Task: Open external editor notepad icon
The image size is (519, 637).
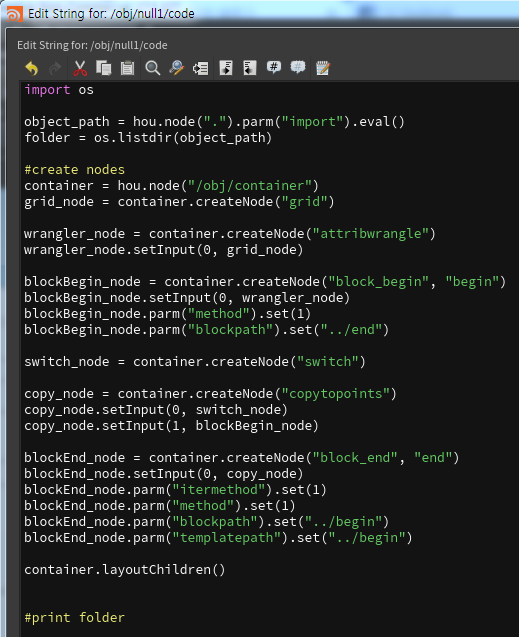Action: [x=323, y=68]
